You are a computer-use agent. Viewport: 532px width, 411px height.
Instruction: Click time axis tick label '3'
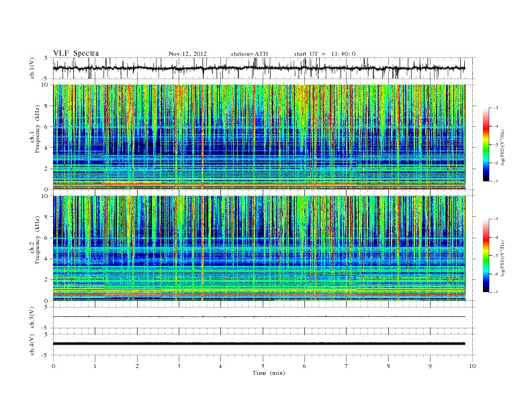pyautogui.click(x=179, y=366)
